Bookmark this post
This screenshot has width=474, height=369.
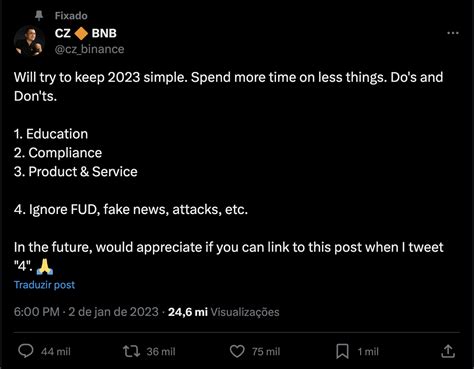click(342, 351)
